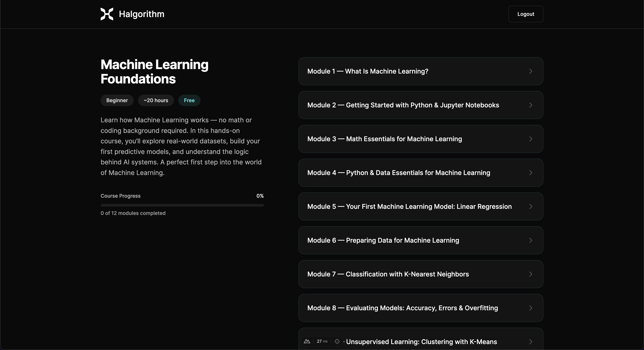Click the Course Progress bar
The image size is (644, 350).
[182, 205]
